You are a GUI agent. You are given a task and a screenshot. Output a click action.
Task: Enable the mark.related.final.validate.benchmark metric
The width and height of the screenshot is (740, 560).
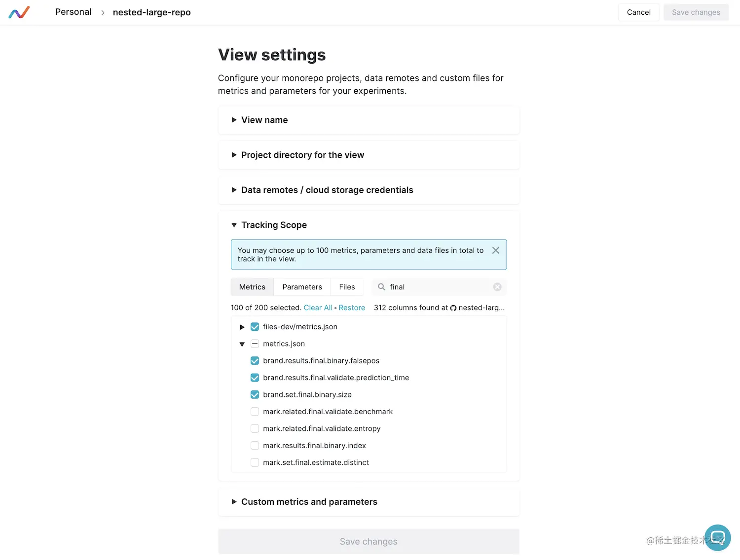tap(255, 411)
